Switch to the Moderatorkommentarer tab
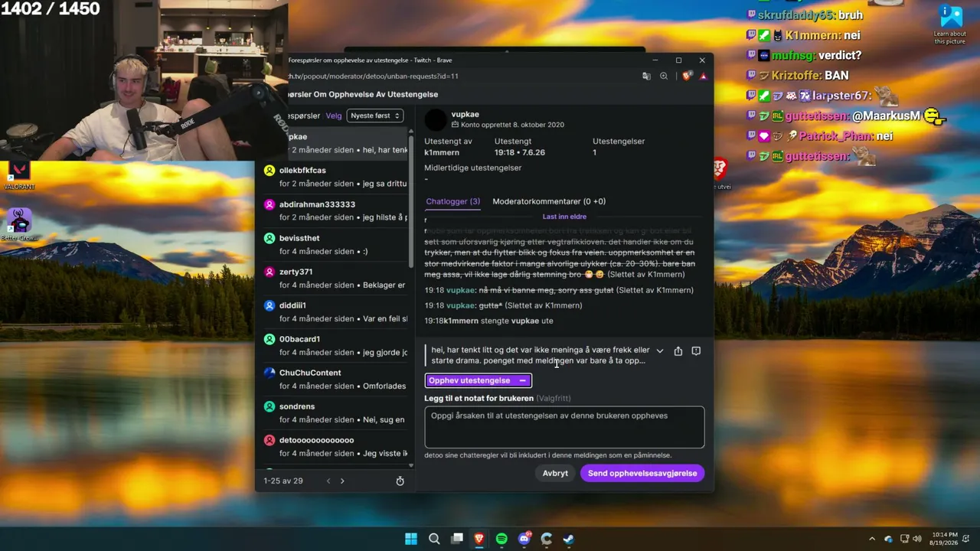Screen dimensions: 980x551 click(x=549, y=201)
